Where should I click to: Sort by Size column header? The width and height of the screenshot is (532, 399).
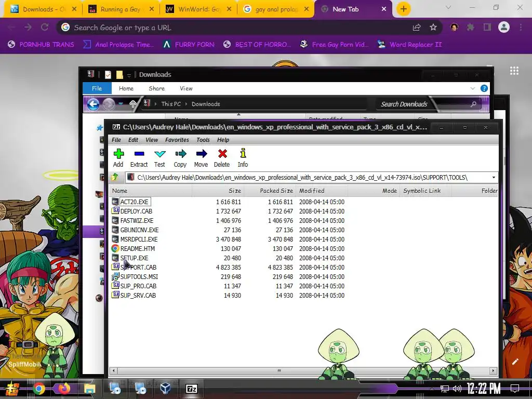tap(218, 191)
